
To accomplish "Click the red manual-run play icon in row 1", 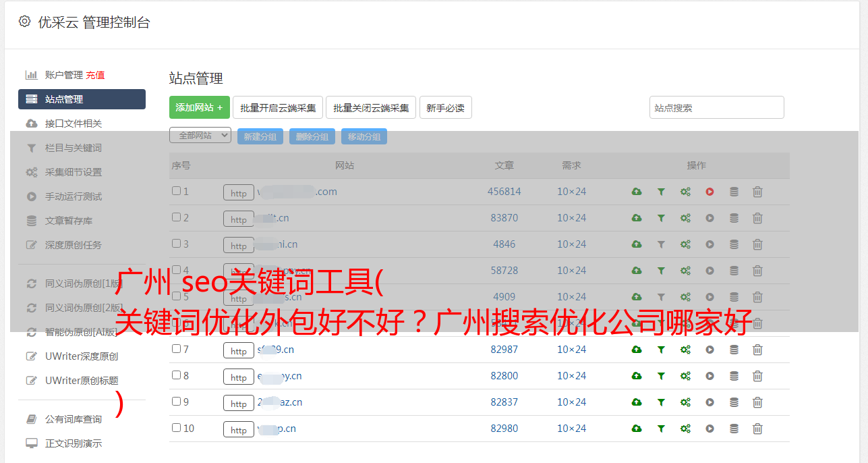I will click(x=710, y=192).
